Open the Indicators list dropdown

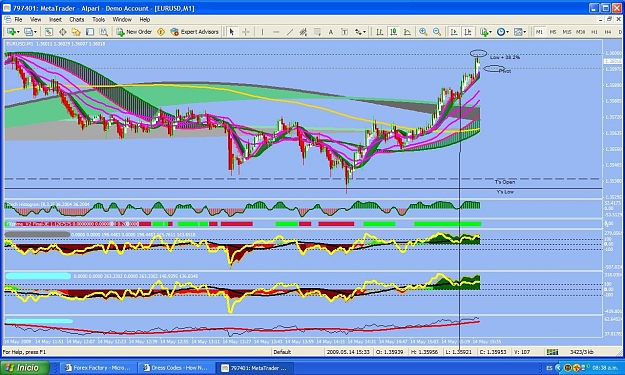[485, 32]
